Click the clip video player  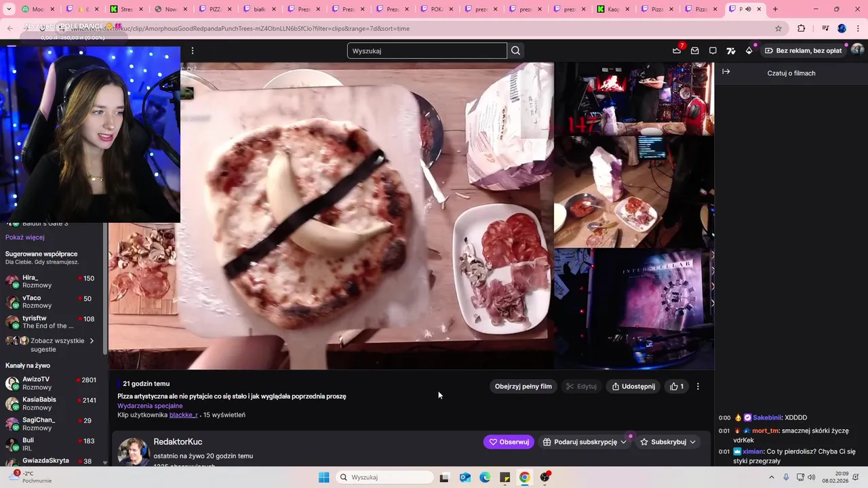tap(411, 216)
